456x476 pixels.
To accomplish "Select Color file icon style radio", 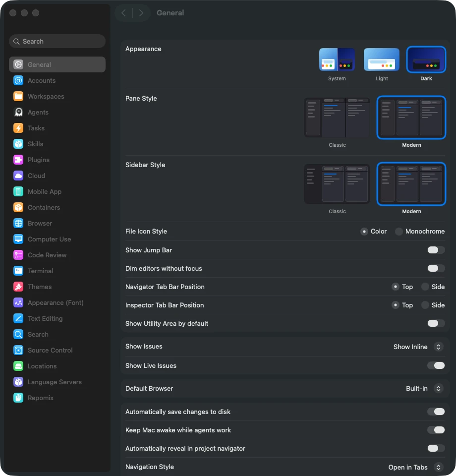I will tap(364, 232).
